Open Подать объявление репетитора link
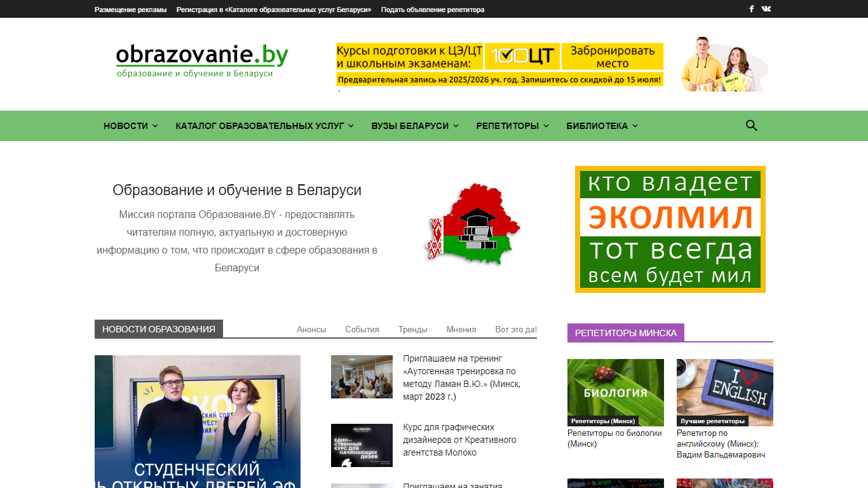 433,10
